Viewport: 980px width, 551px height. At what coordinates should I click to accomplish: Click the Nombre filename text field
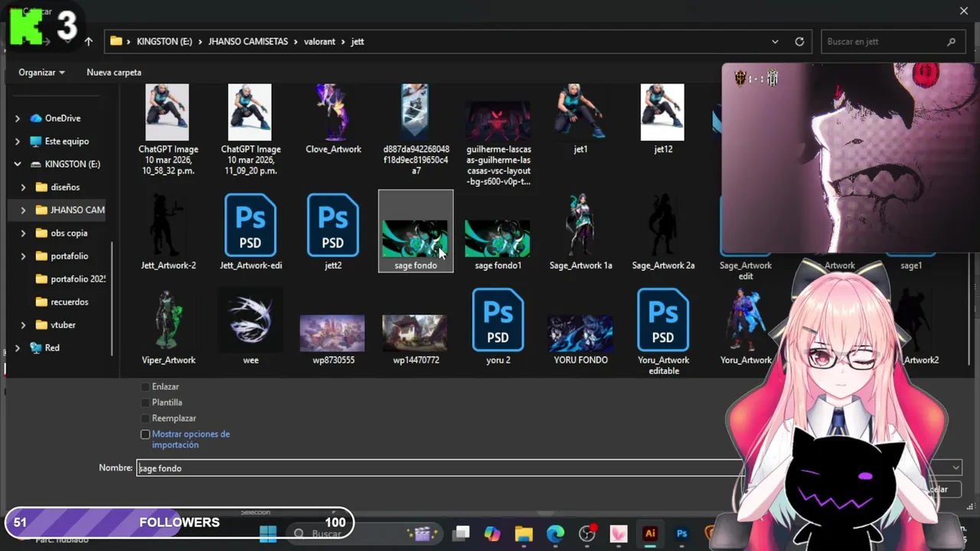(x=440, y=468)
